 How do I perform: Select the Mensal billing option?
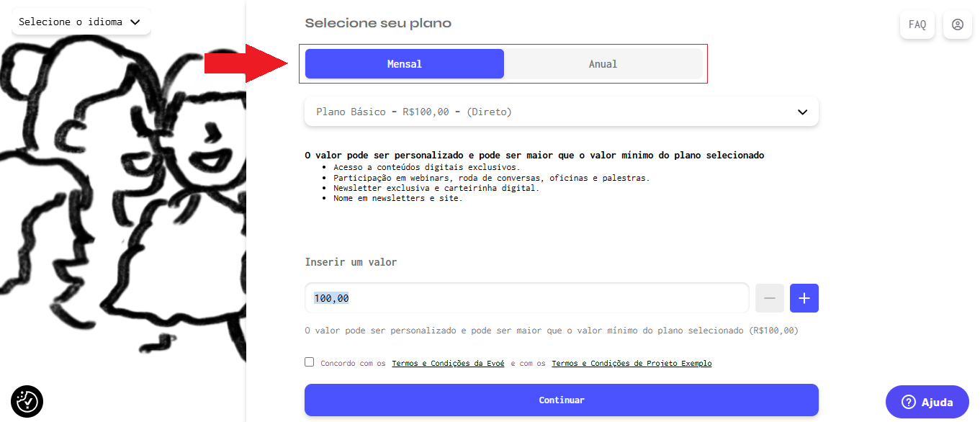pyautogui.click(x=405, y=64)
